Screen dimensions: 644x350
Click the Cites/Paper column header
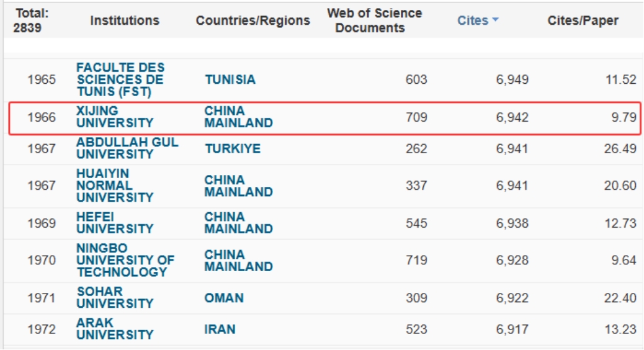pos(583,20)
